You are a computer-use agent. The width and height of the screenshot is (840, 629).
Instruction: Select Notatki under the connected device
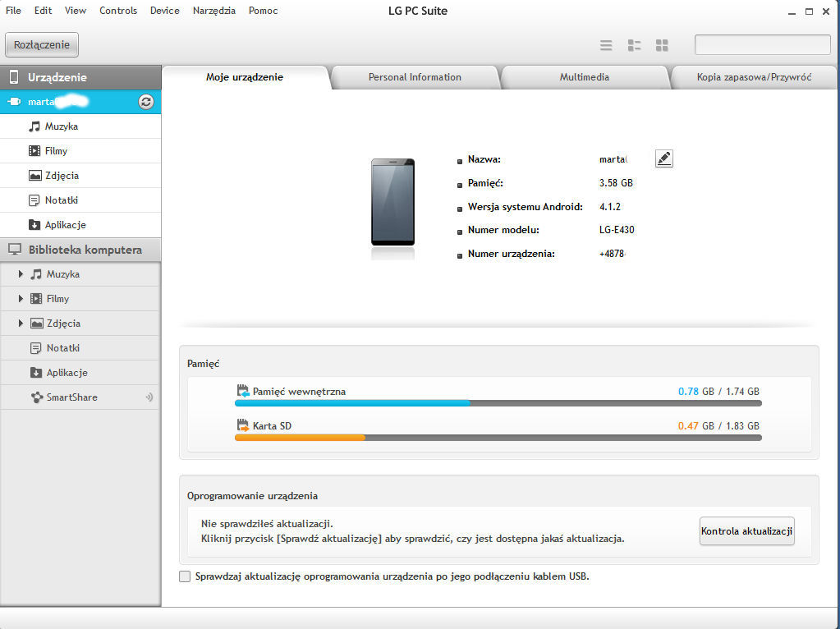[80, 200]
